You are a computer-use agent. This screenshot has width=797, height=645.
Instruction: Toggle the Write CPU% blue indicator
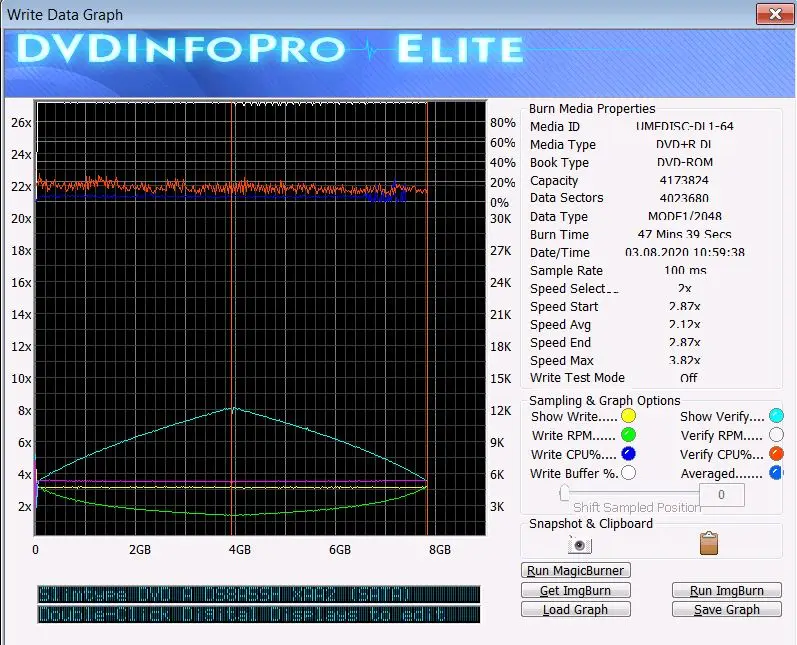click(628, 453)
